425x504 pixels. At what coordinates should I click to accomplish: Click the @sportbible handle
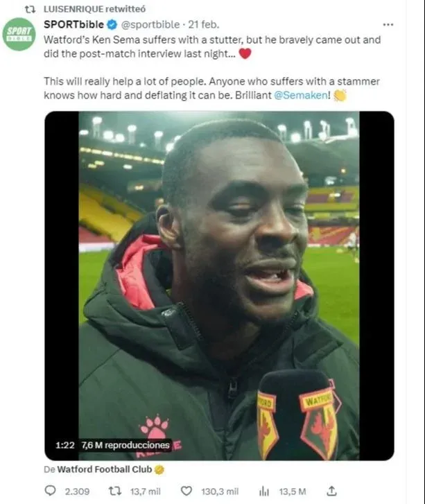pos(150,25)
